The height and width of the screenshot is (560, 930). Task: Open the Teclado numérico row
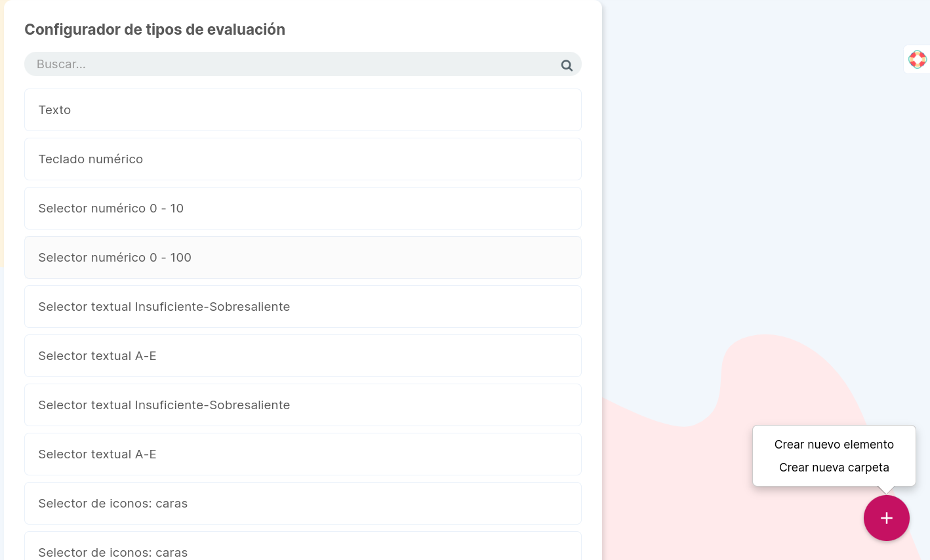[x=303, y=159]
